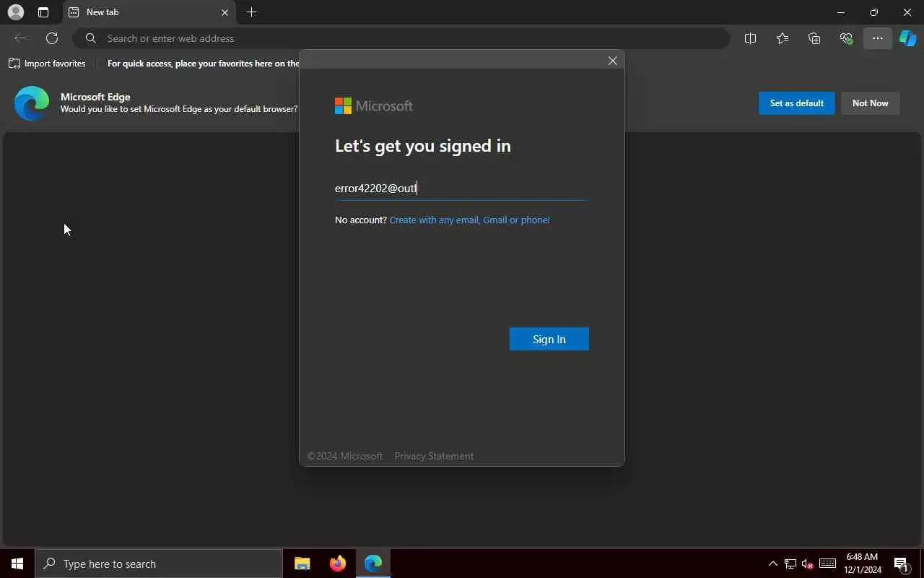Open the tab actions menu icon
Screen dimensions: 924x578
[x=43, y=12]
